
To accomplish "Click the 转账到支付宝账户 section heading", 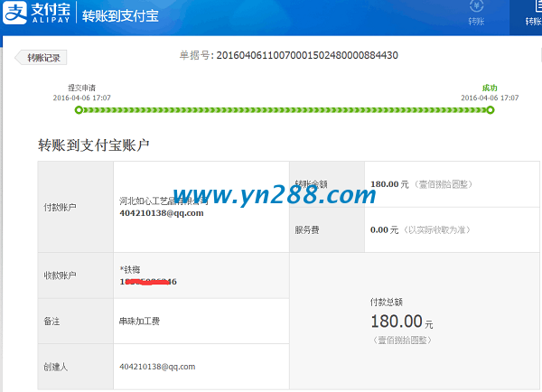I will (94, 145).
